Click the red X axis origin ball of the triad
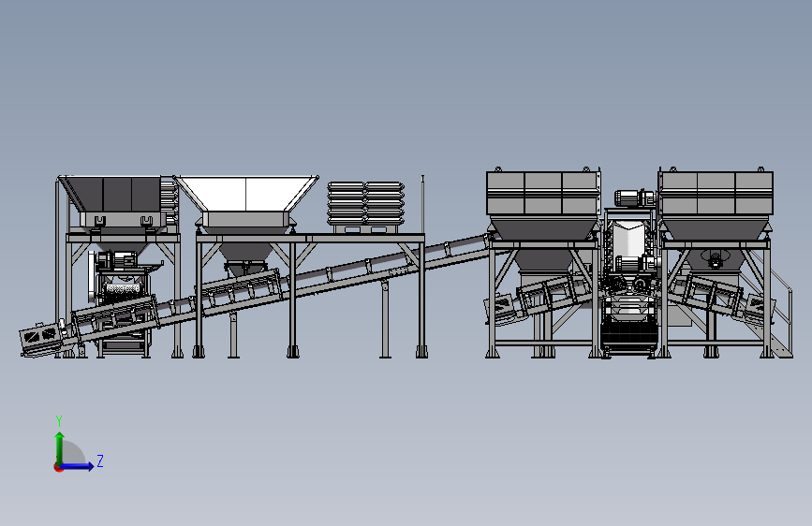 58,467
